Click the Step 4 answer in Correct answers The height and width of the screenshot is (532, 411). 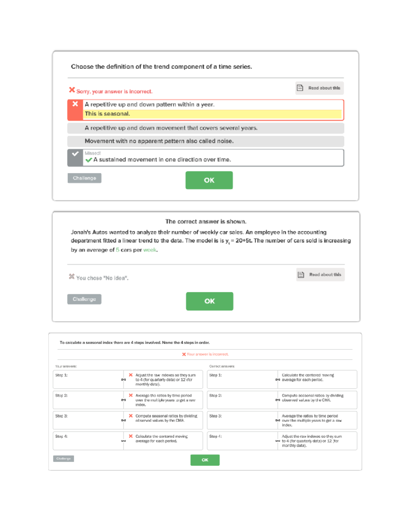point(312,441)
